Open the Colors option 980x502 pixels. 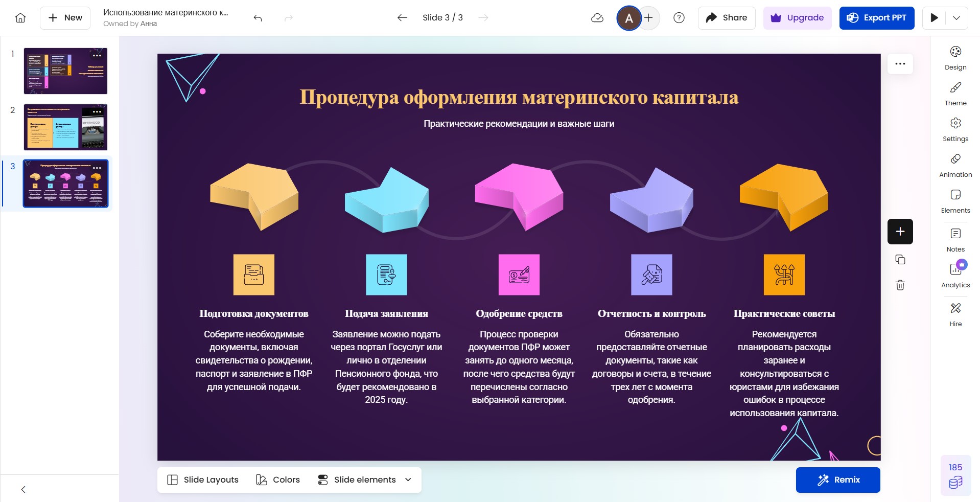tap(278, 480)
